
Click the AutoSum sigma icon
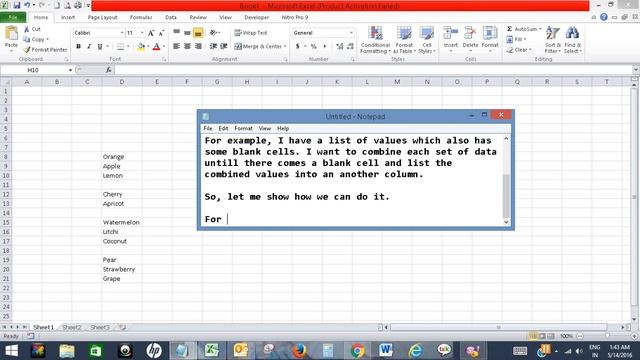(509, 29)
